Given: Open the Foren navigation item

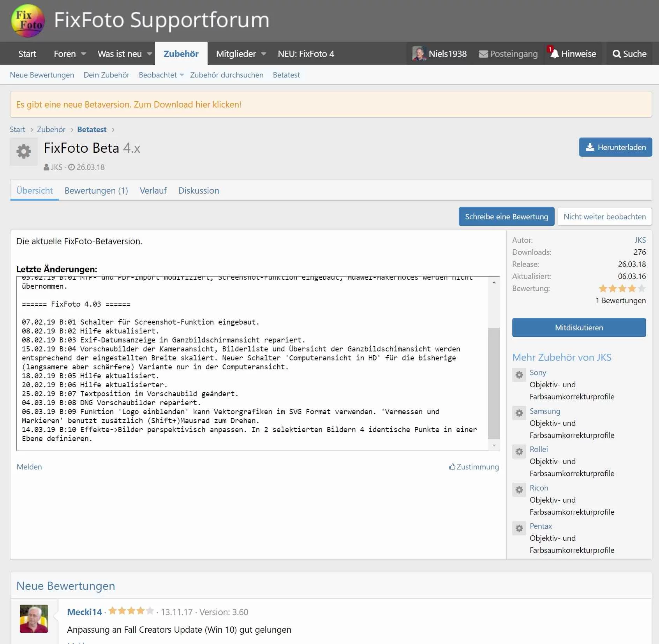Looking at the screenshot, I should coord(65,54).
